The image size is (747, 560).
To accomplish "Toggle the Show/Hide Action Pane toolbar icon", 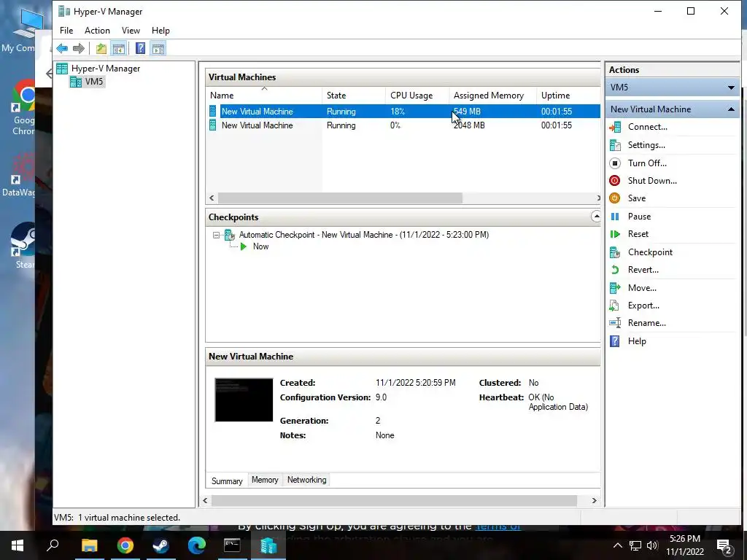I will 158,49.
